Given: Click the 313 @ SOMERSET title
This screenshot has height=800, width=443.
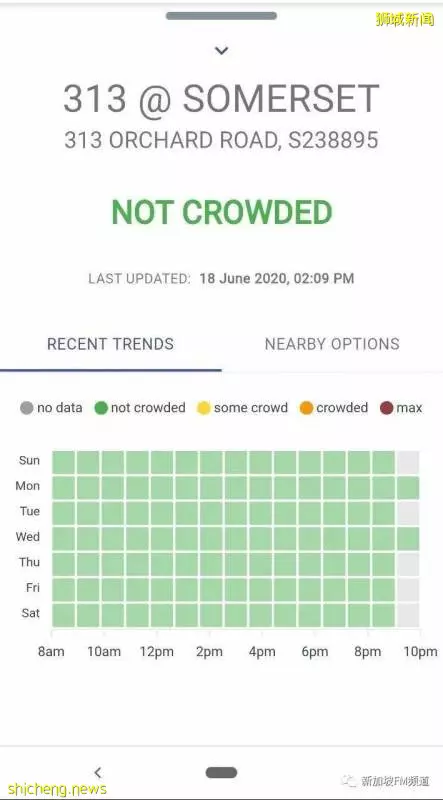Looking at the screenshot, I should click(221, 98).
